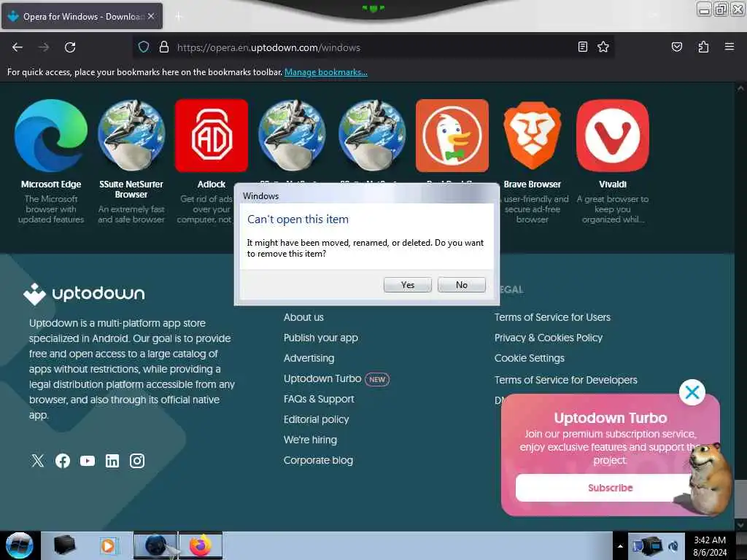Open the red Adlock app icon
This screenshot has width=747, height=560.
click(x=212, y=135)
